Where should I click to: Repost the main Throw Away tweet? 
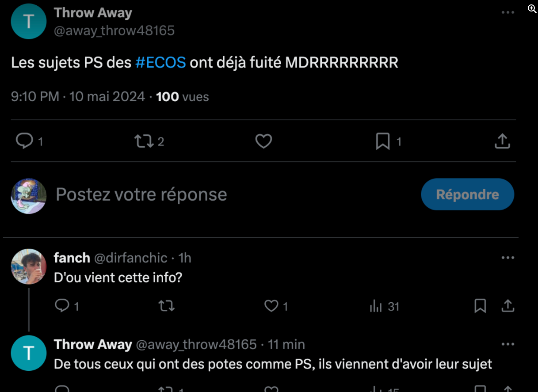[144, 141]
